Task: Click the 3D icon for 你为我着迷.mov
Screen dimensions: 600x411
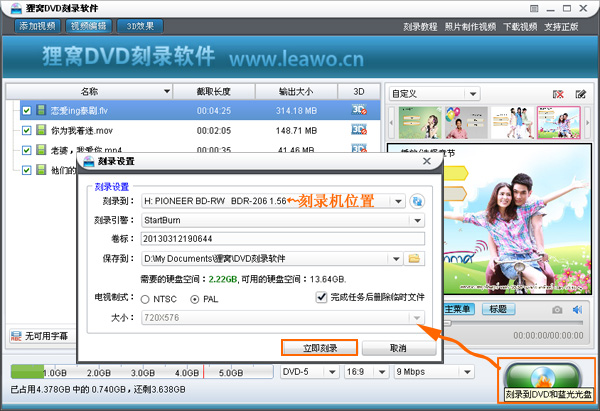Action: [x=359, y=130]
